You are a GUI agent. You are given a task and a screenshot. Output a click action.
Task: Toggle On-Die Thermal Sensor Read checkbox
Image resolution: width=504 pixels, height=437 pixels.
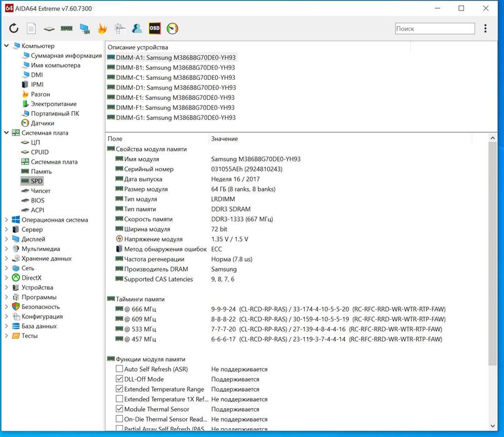(119, 419)
